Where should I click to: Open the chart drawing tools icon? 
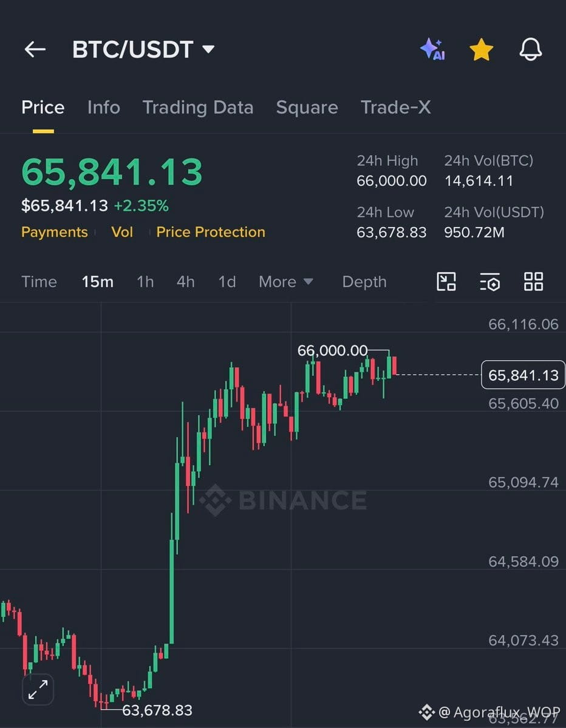click(446, 281)
